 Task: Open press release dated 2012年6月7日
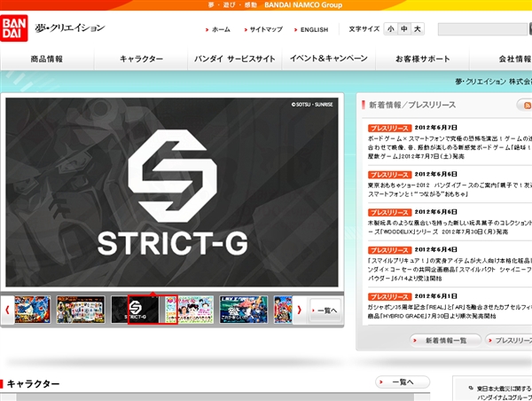click(450, 147)
